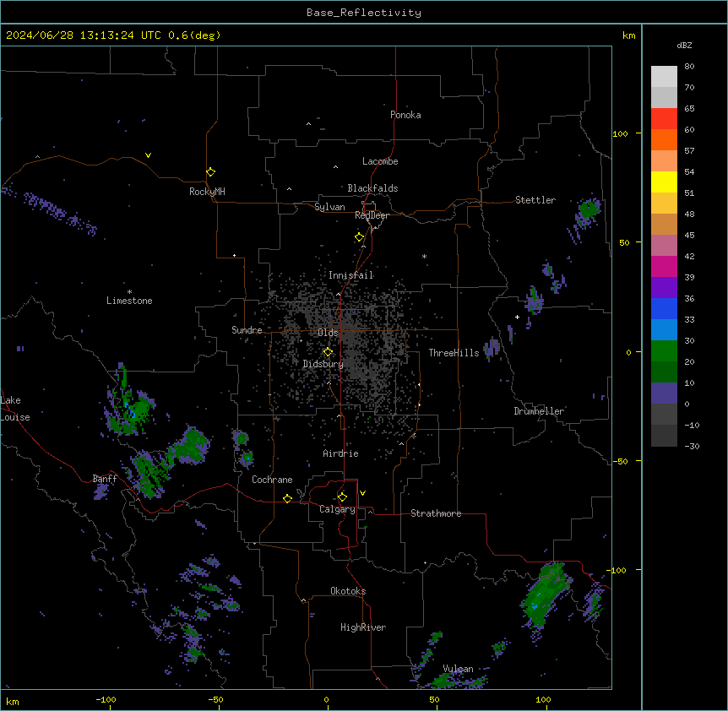The image size is (728, 711).
Task: Click the white asterisk above Limestone label
Action: pyautogui.click(x=129, y=291)
